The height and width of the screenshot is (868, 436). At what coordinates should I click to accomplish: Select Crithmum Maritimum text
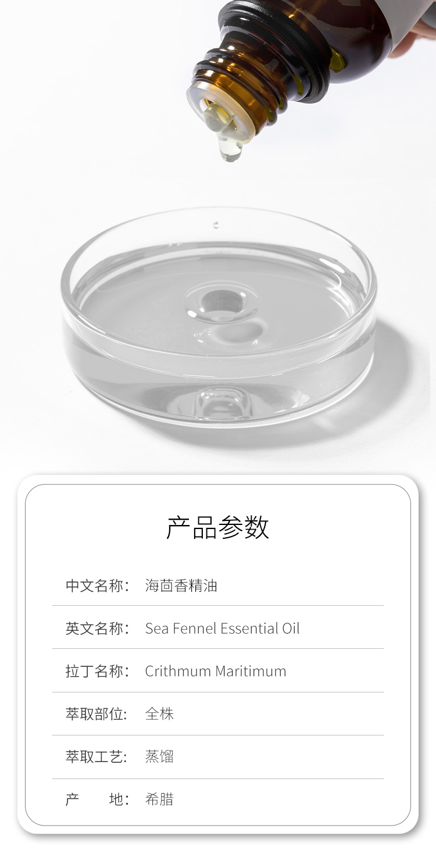coord(216,671)
